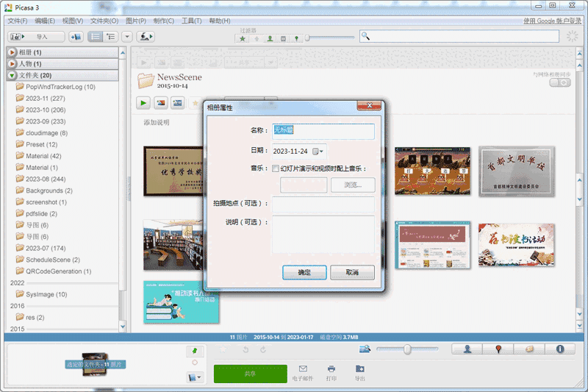
Task: Filter photos showing faces
Action: [x=270, y=38]
